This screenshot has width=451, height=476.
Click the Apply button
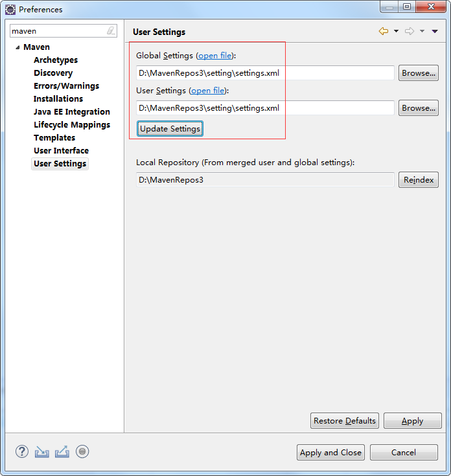(412, 421)
